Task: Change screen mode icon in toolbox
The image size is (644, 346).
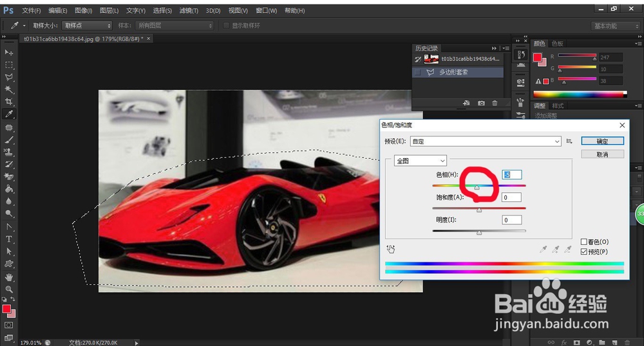Action: point(8,338)
